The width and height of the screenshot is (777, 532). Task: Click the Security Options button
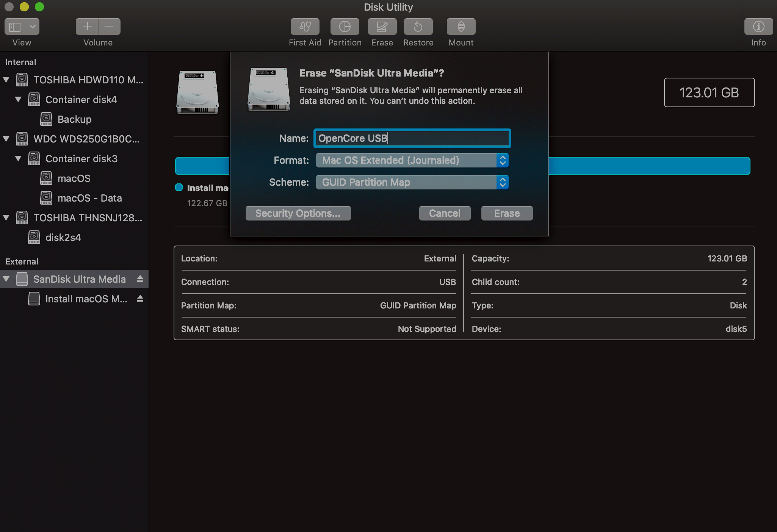[298, 213]
